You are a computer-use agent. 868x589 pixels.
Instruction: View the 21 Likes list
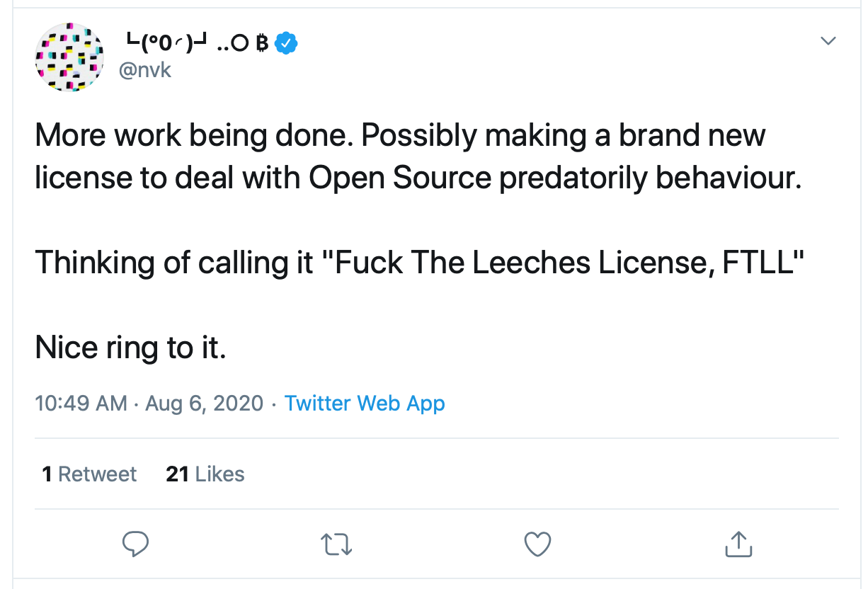coord(205,474)
